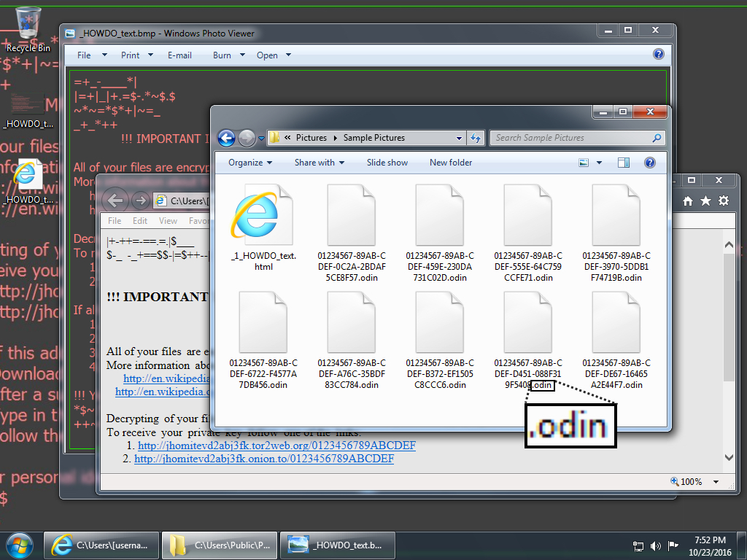The height and width of the screenshot is (560, 747).
Task: Click the network icon in system tray
Action: 638,545
